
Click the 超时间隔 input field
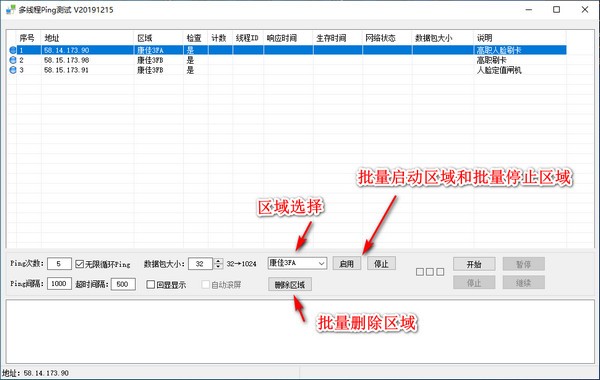[x=123, y=284]
